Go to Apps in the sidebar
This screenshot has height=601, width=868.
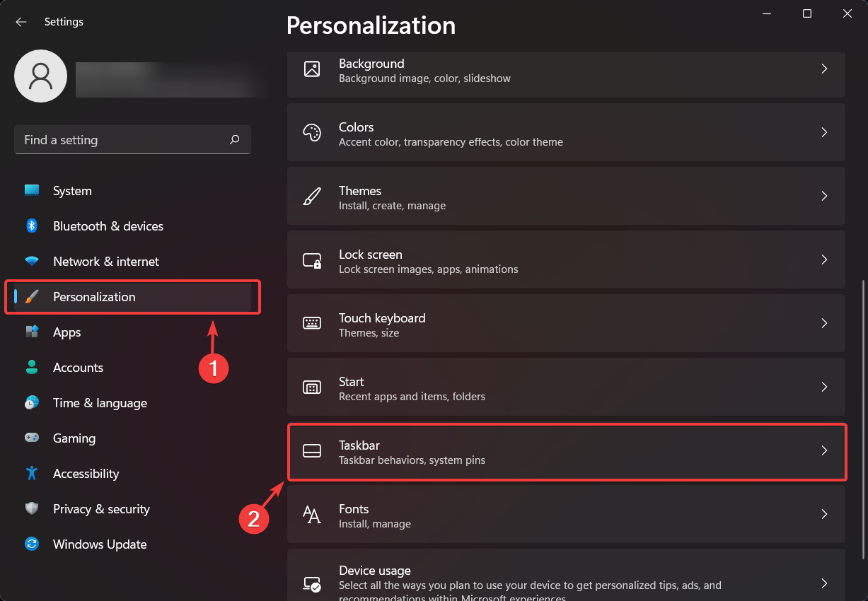[x=67, y=332]
